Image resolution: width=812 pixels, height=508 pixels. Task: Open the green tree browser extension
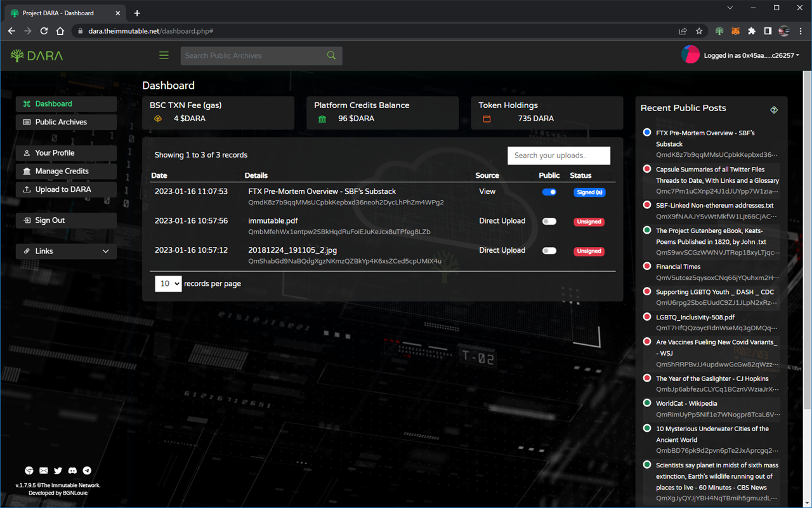719,30
